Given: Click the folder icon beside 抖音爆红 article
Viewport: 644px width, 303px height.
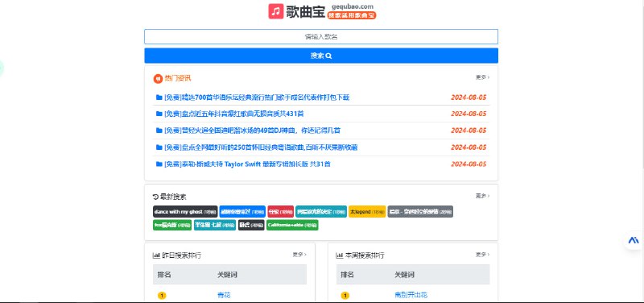Looking at the screenshot, I should (x=159, y=114).
